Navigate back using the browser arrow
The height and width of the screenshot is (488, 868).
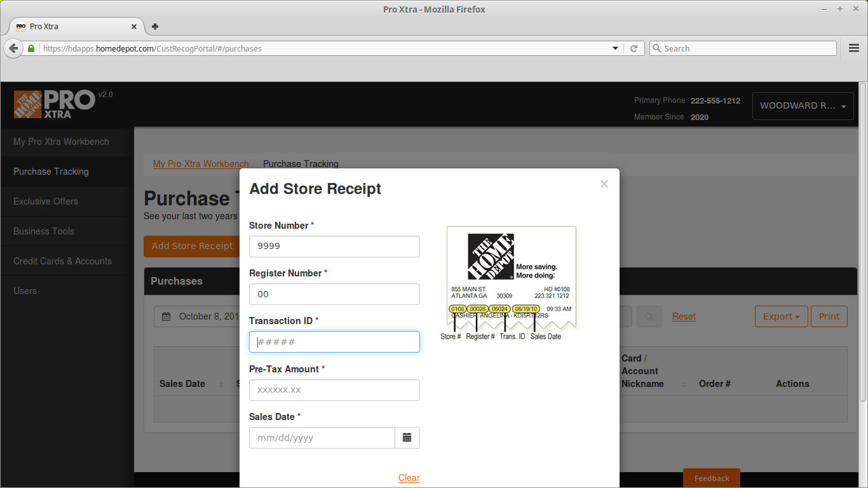point(13,48)
